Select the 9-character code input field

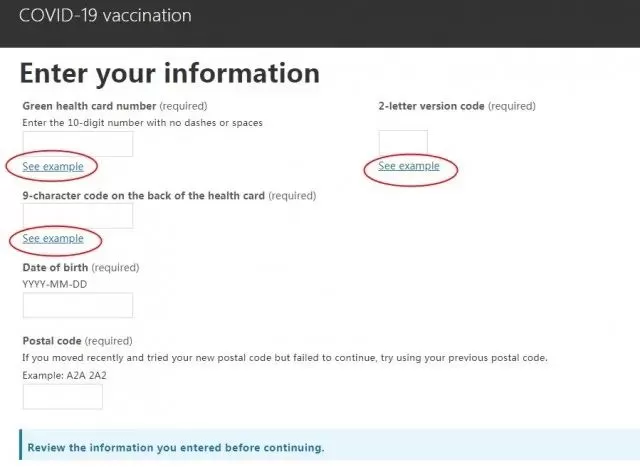click(x=78, y=216)
